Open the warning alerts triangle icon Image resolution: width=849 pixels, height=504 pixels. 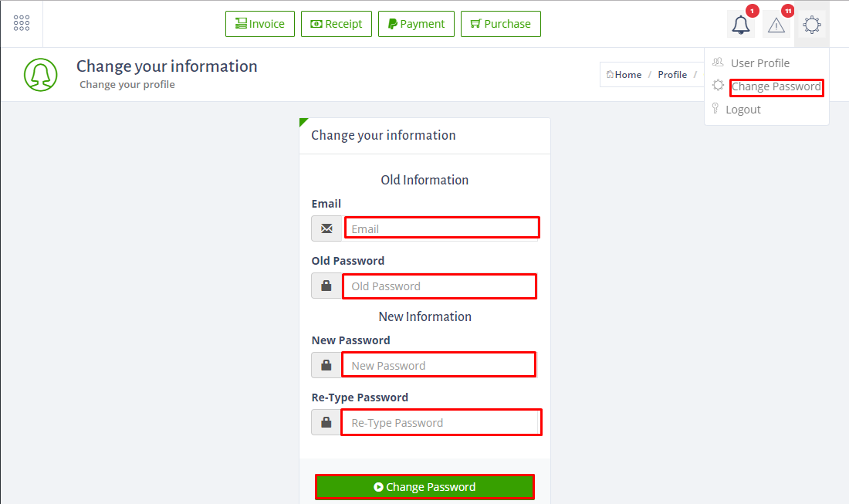776,25
